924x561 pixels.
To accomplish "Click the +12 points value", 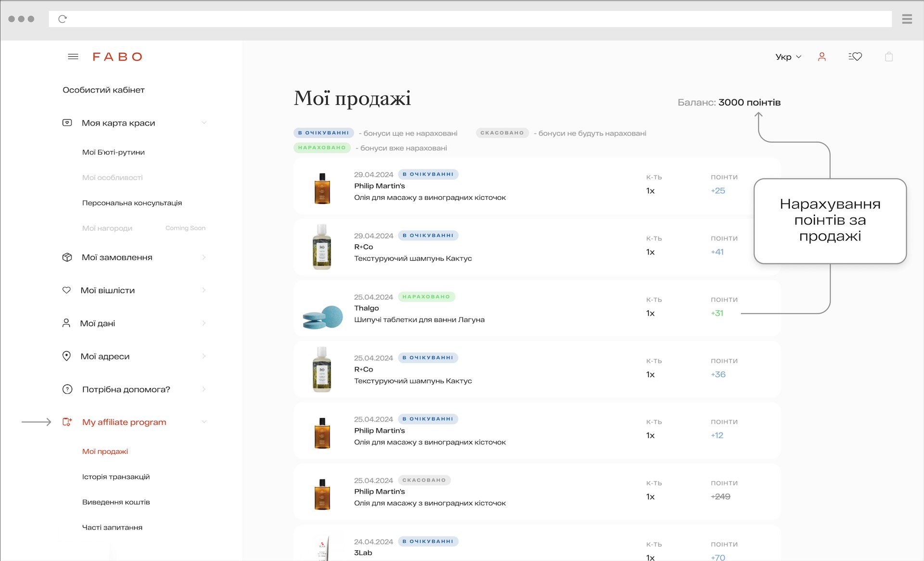I will (x=717, y=435).
